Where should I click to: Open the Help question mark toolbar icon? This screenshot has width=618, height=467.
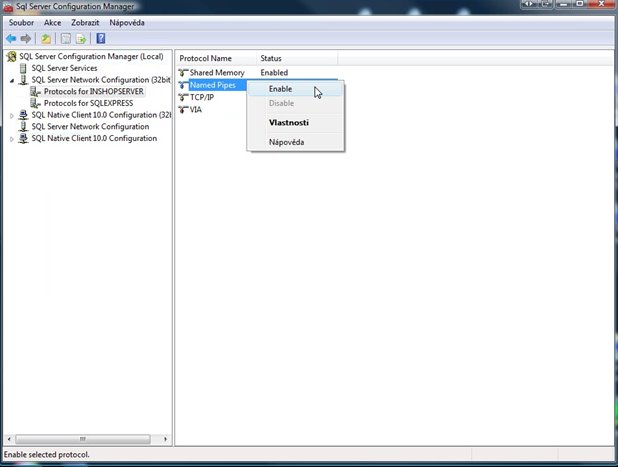click(101, 38)
